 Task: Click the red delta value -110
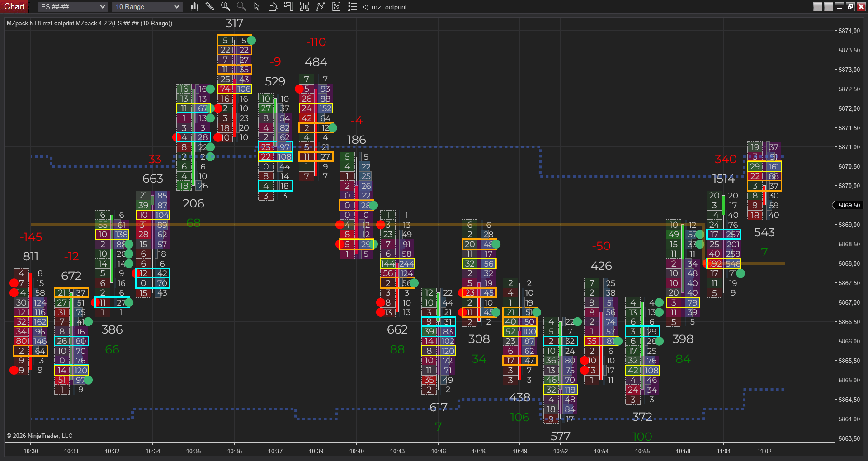[316, 42]
